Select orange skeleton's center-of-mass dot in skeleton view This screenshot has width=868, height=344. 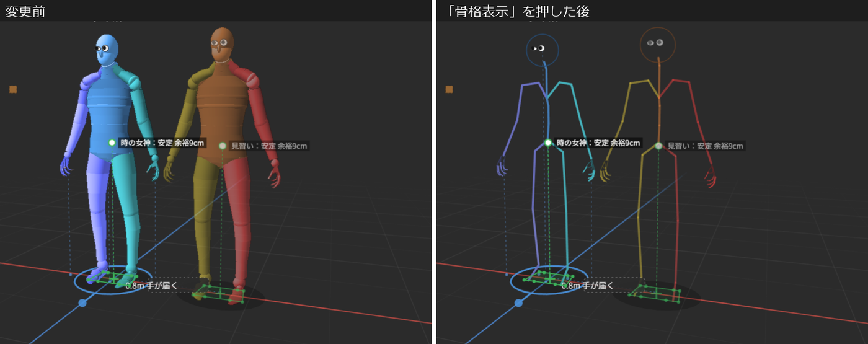(x=658, y=146)
